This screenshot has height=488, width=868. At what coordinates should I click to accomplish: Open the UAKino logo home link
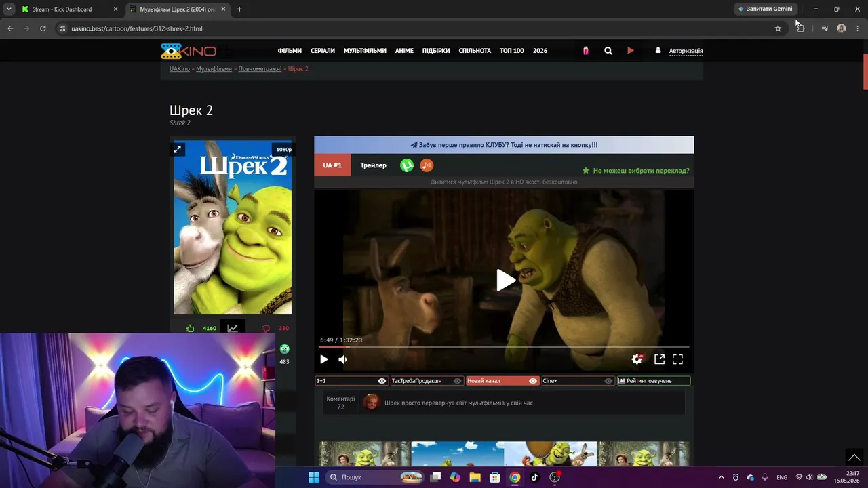[x=188, y=51]
